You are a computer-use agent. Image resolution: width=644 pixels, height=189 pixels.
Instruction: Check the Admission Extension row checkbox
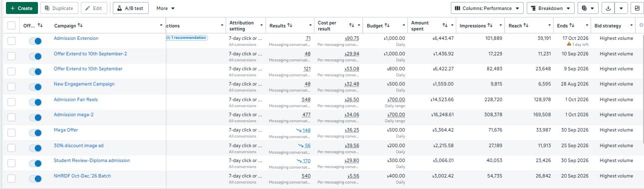11,41
